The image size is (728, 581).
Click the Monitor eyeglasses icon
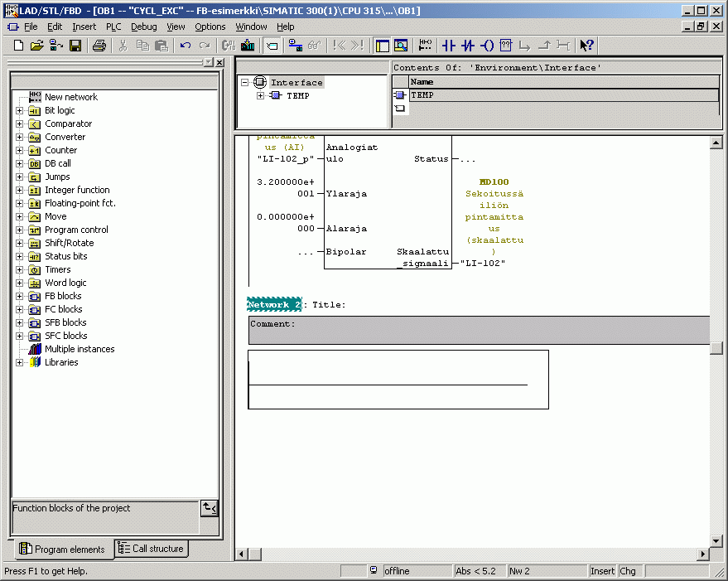tap(315, 46)
